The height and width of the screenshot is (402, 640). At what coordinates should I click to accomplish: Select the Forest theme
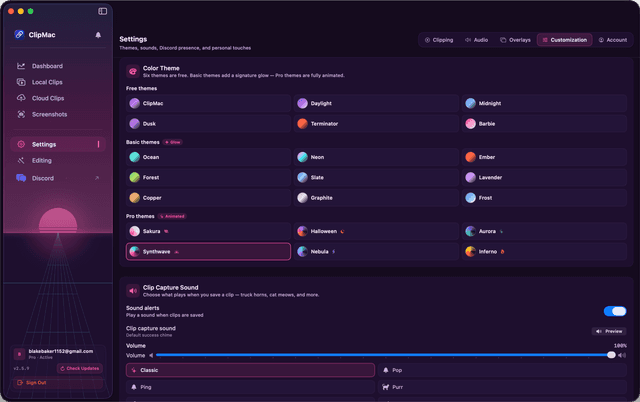[208, 178]
